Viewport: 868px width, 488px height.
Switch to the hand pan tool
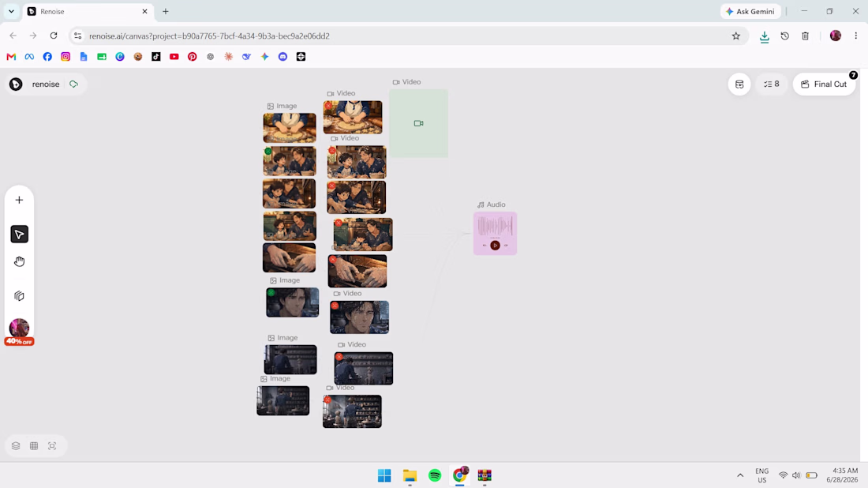tap(20, 261)
